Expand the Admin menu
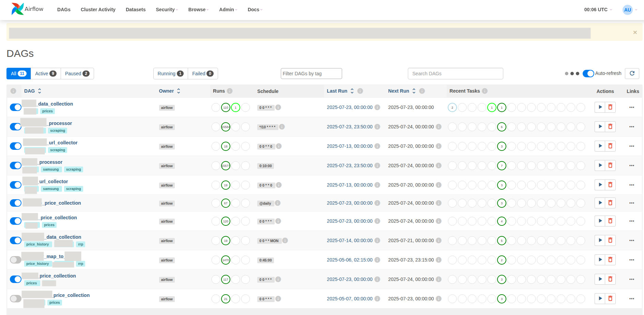Screen dimensions: 644x315 (x=228, y=10)
